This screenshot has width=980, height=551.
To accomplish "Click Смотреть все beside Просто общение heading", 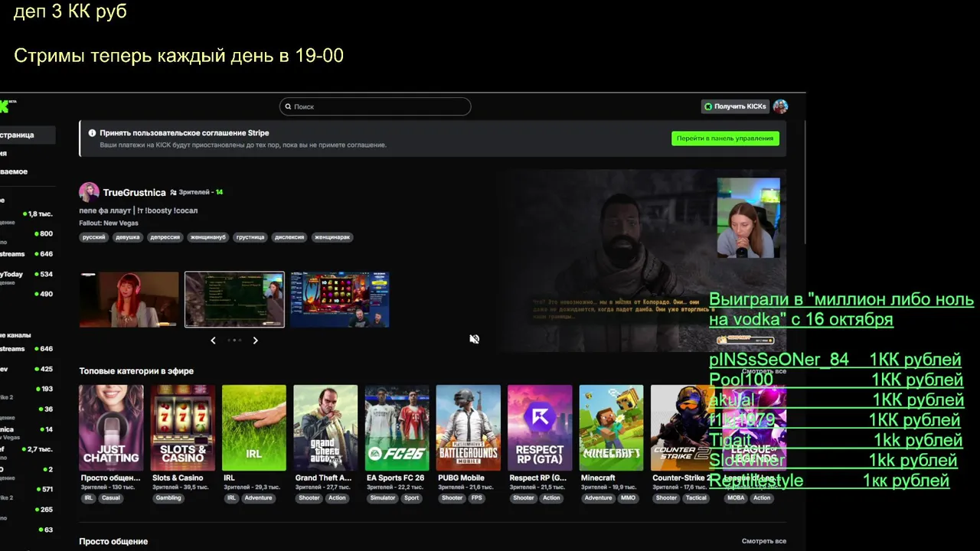I will (763, 541).
